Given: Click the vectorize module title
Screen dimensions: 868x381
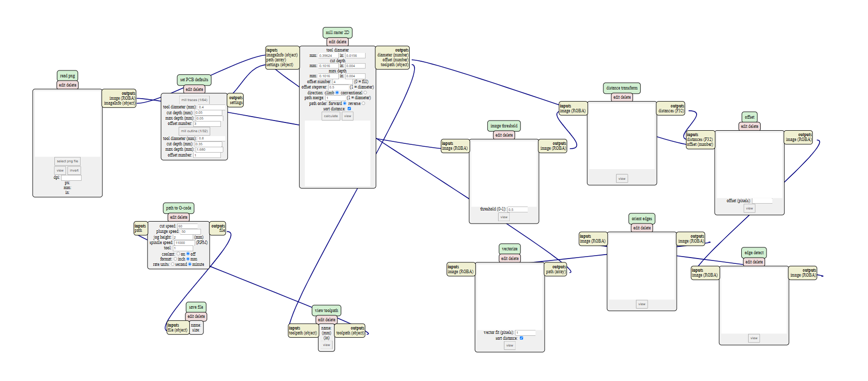Looking at the screenshot, I should (x=510, y=249).
